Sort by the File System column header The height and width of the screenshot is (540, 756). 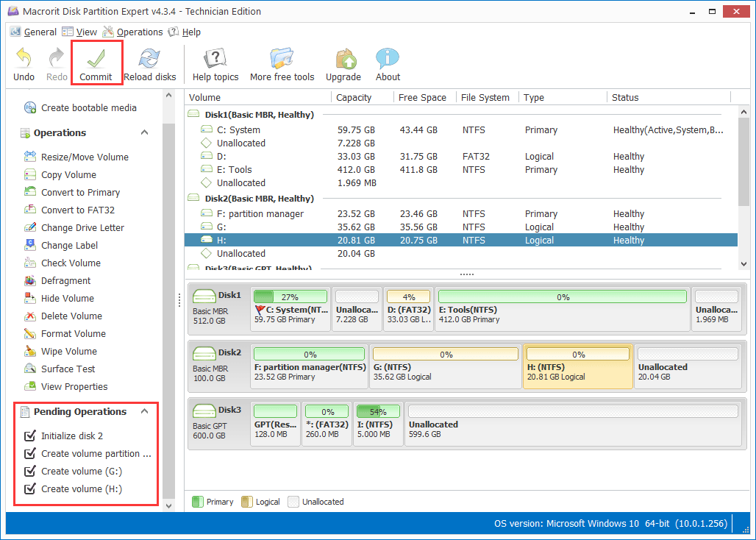[488, 97]
